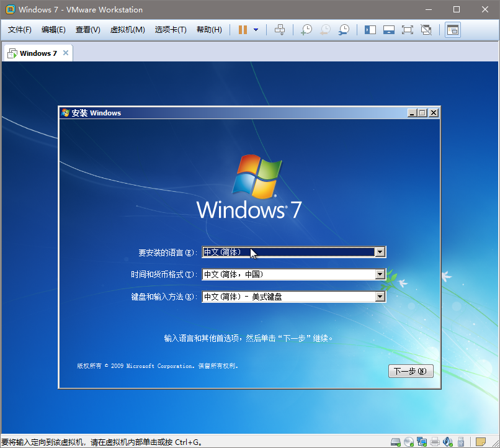Expand the 键盘和输入方法 dropdown
Screen dimensions: 500x448
pos(380,297)
